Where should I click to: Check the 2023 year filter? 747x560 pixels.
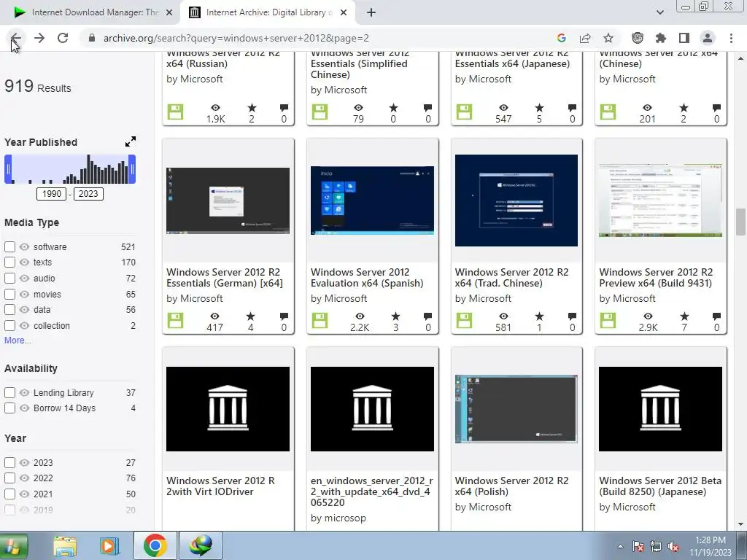click(x=9, y=463)
